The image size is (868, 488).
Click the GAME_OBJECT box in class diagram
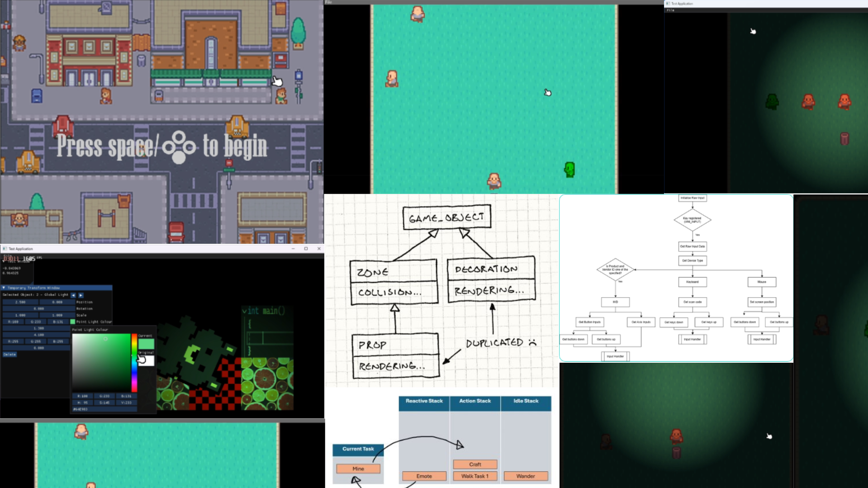[446, 218]
